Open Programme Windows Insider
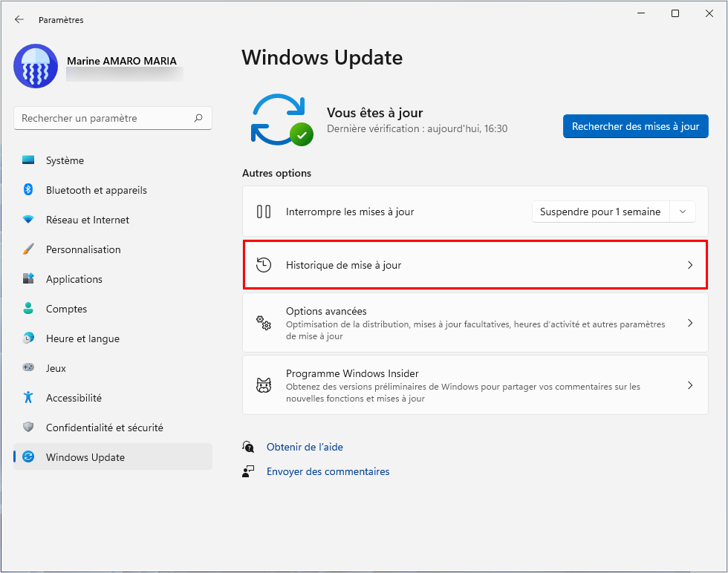This screenshot has height=573, width=728. (475, 385)
